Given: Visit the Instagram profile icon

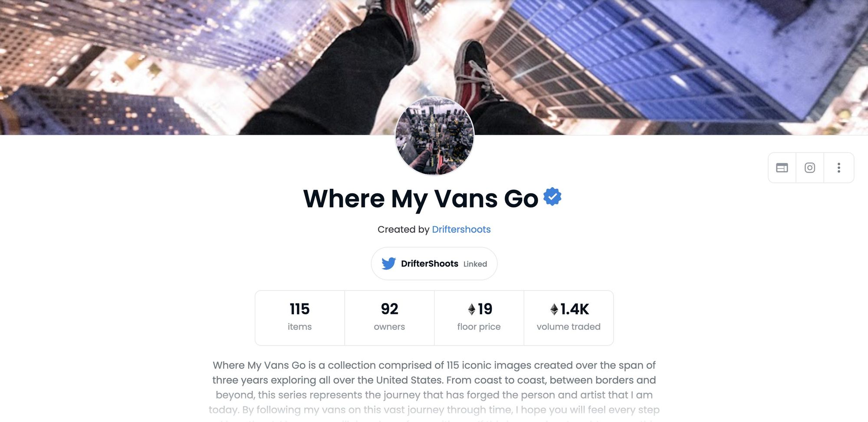Looking at the screenshot, I should coord(810,168).
